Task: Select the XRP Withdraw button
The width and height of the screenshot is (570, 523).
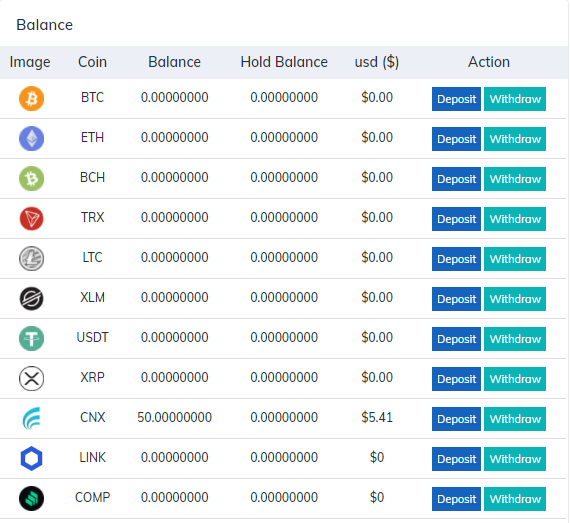Action: 515,379
